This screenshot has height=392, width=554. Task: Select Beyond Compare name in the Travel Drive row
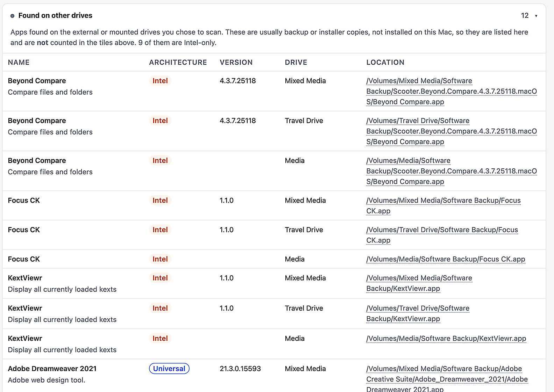[37, 121]
